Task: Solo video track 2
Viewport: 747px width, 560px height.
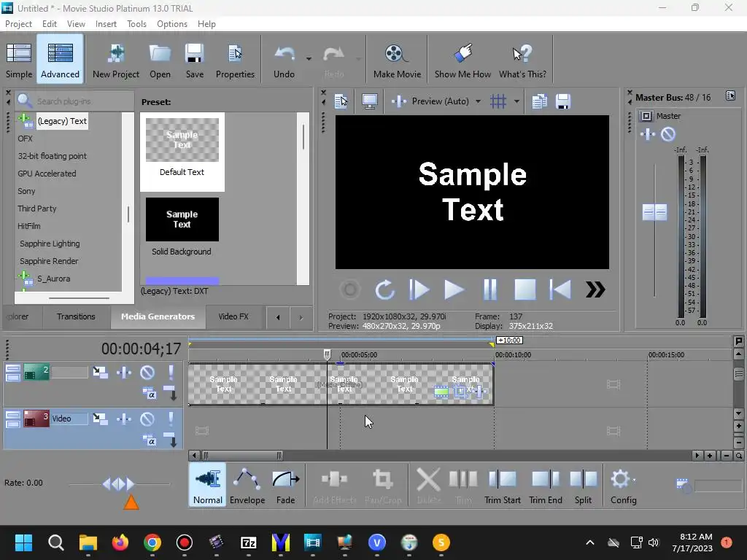Action: click(x=171, y=372)
